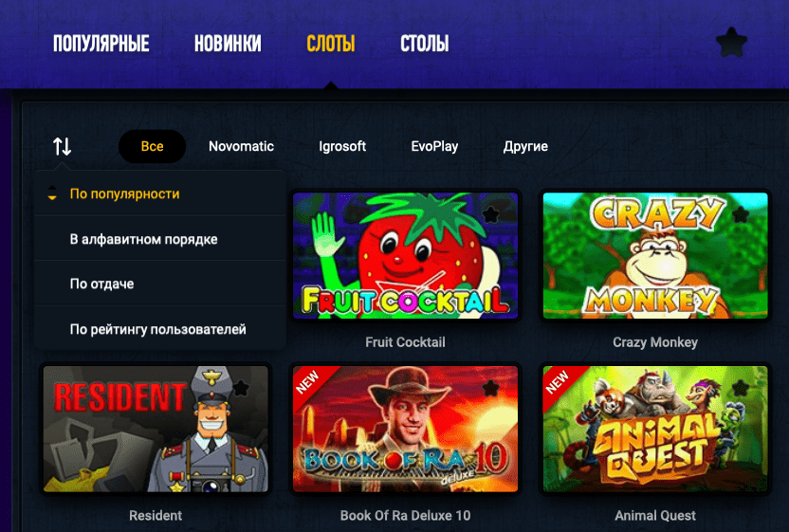Viewport: 789px width, 532px height.
Task: Switch to Популярные tab
Action: tap(101, 44)
